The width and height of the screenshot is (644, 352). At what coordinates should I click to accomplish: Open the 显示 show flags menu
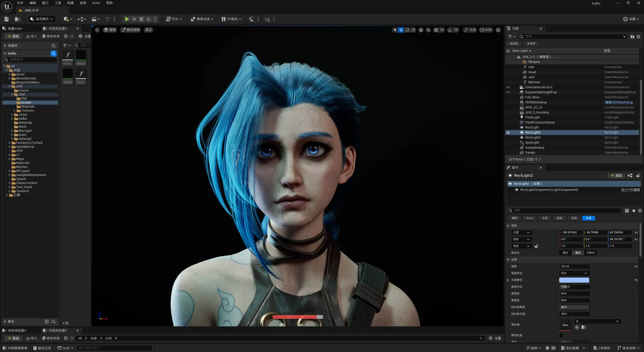tap(149, 30)
